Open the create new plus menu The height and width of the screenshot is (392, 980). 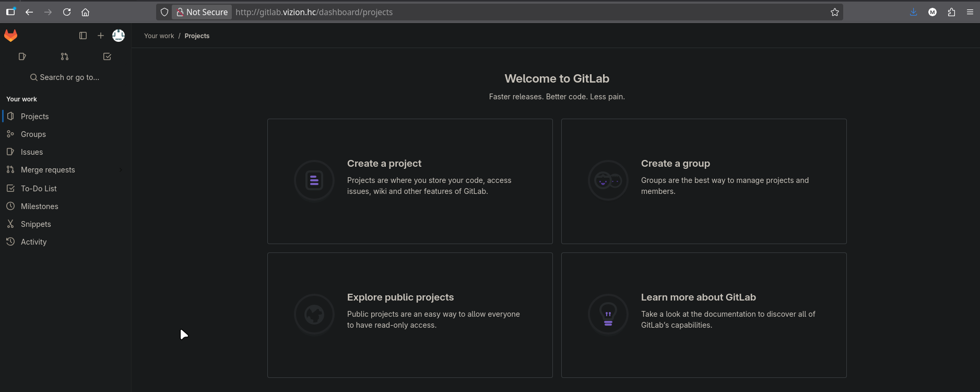tap(101, 36)
